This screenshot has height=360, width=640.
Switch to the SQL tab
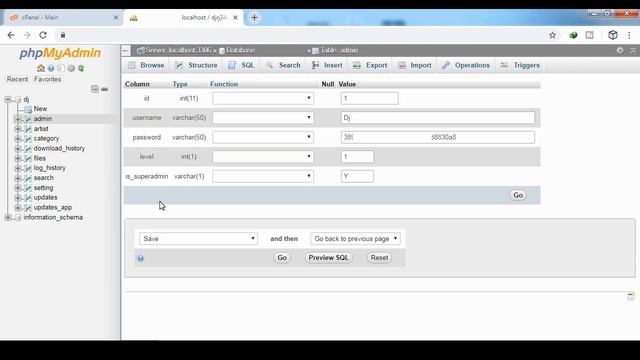click(242, 65)
